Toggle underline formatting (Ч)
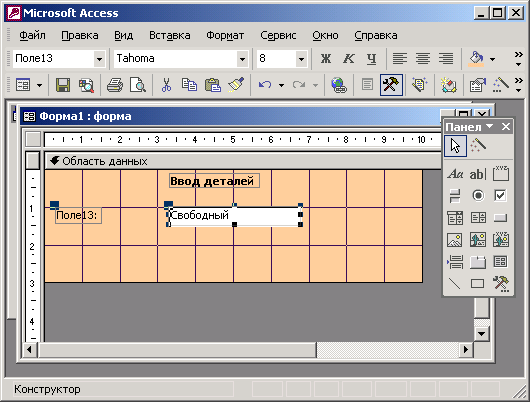The width and height of the screenshot is (530, 402). point(371,59)
